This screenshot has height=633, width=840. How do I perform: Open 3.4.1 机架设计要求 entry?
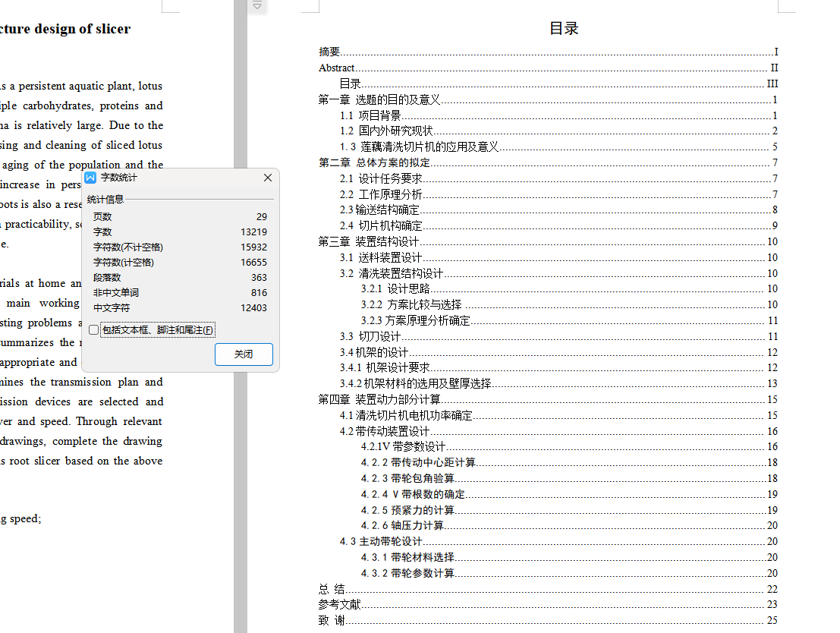(558, 367)
